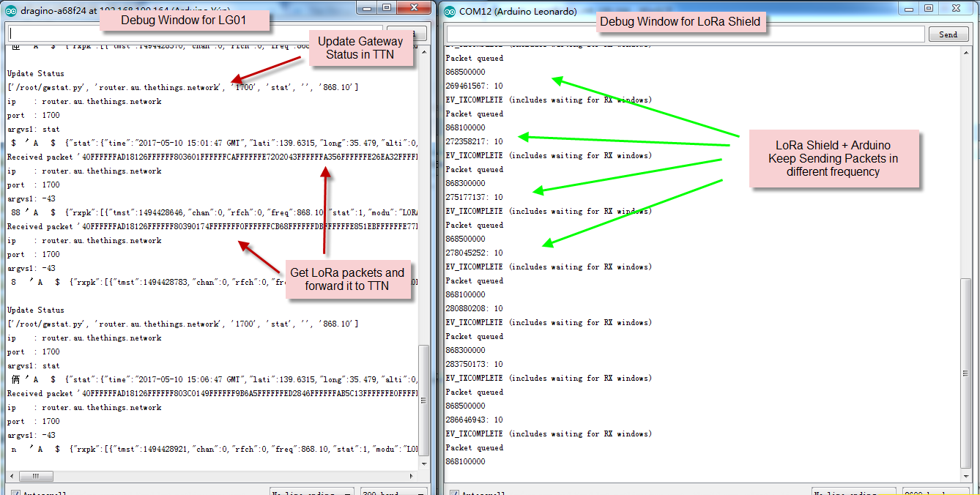
Task: Close the dragino-a68f24 window
Action: [415, 8]
